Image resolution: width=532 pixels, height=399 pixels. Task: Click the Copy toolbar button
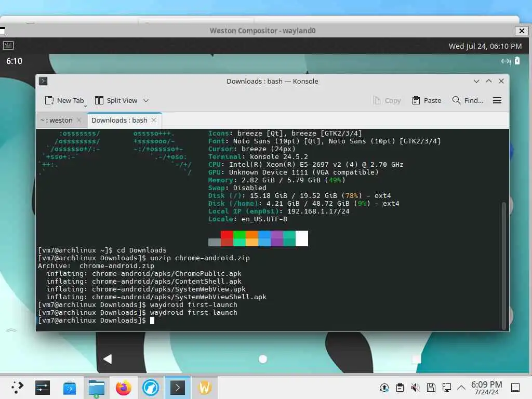click(x=387, y=100)
